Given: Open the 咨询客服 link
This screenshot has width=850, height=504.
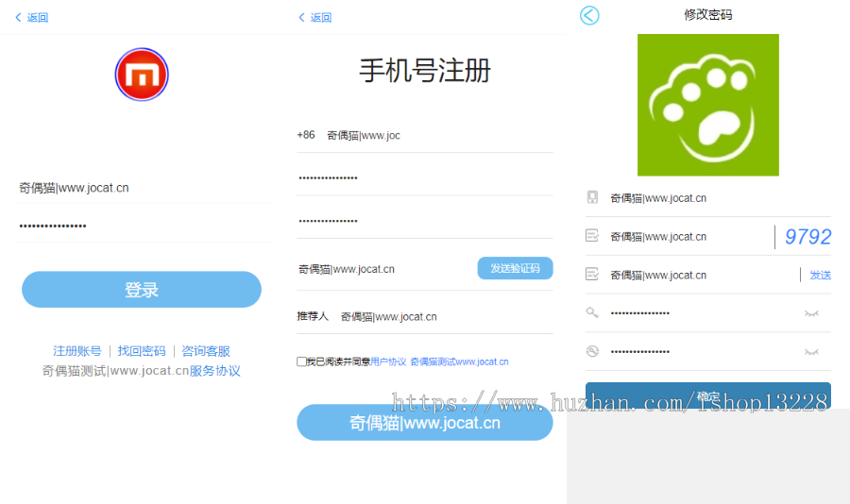Looking at the screenshot, I should point(206,351).
